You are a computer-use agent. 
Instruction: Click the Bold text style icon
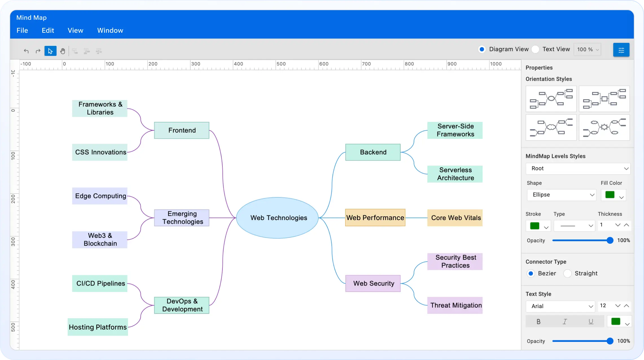pyautogui.click(x=538, y=321)
